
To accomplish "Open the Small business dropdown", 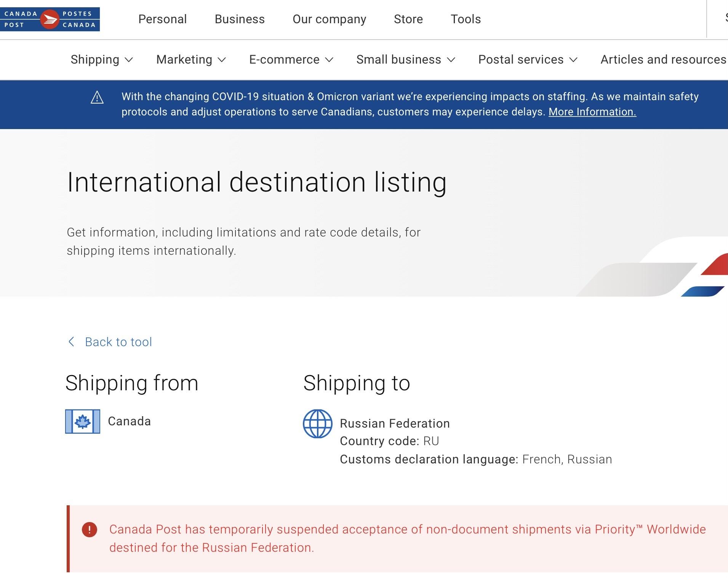I will point(406,60).
